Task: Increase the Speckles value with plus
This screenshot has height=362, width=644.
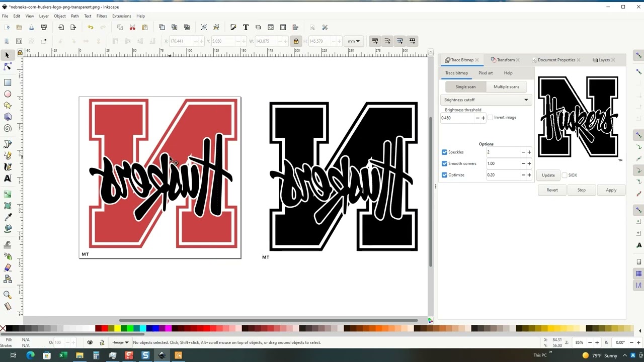Action: point(529,152)
